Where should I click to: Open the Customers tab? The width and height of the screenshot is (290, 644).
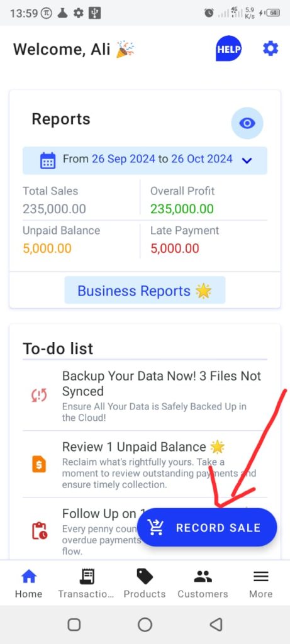(x=203, y=584)
